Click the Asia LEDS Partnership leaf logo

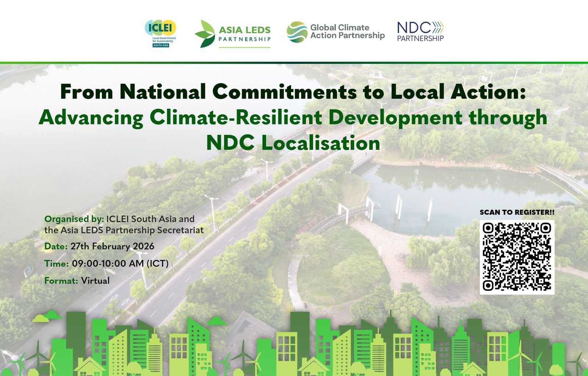click(205, 34)
